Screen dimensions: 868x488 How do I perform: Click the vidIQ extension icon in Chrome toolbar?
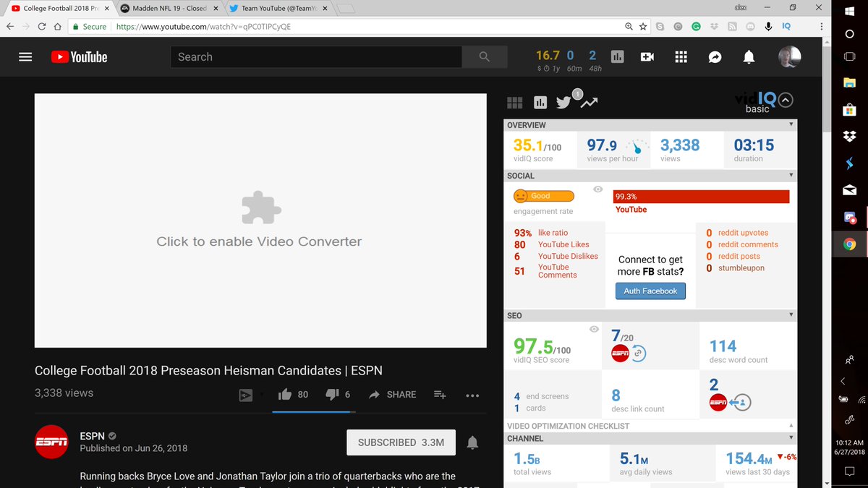click(x=786, y=26)
